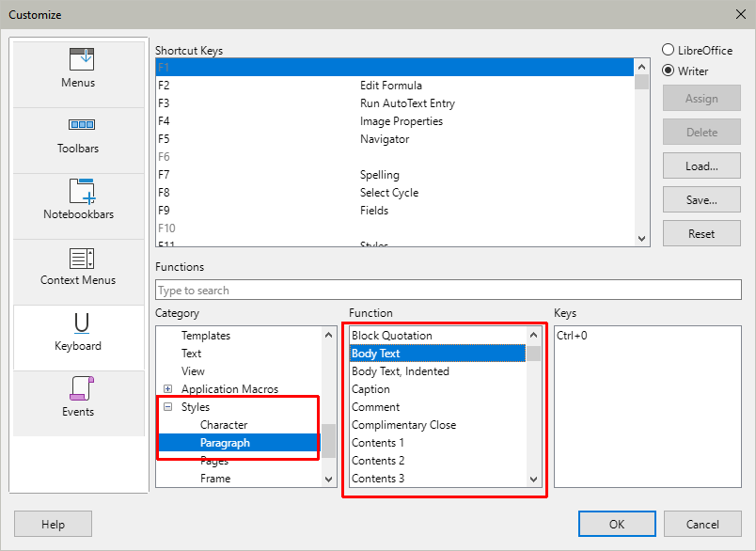Choose Comment function

coord(438,406)
